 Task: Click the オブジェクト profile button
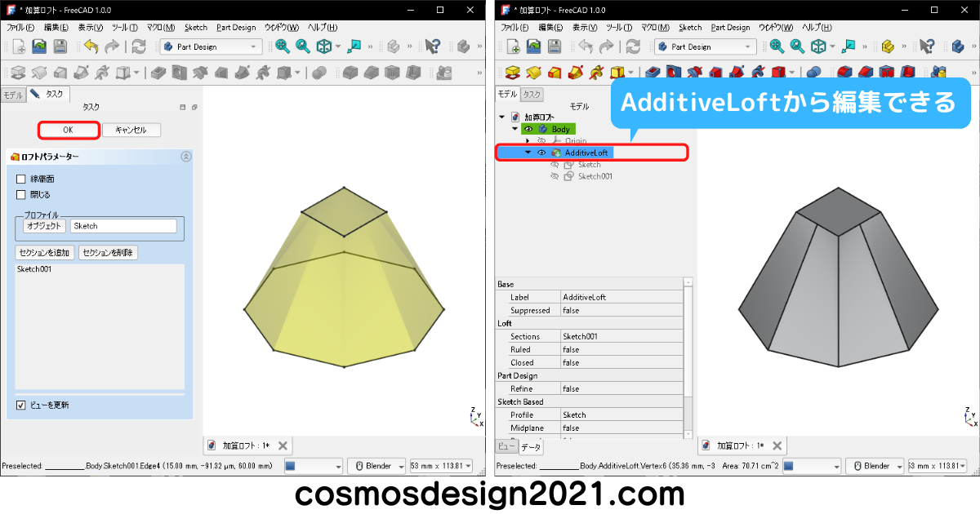click(44, 226)
